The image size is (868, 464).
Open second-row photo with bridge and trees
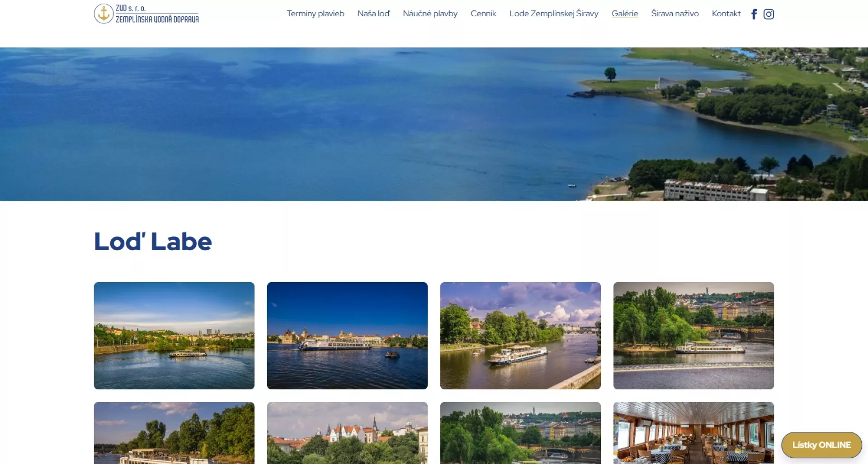click(520, 433)
